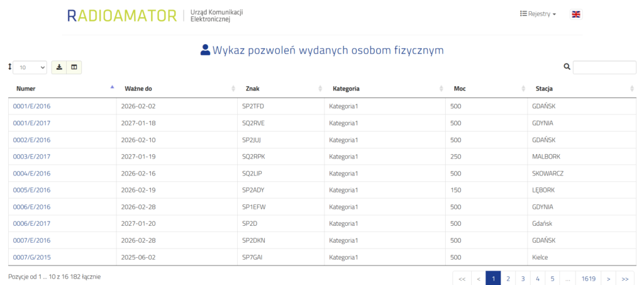Go to page 2

pos(508,279)
